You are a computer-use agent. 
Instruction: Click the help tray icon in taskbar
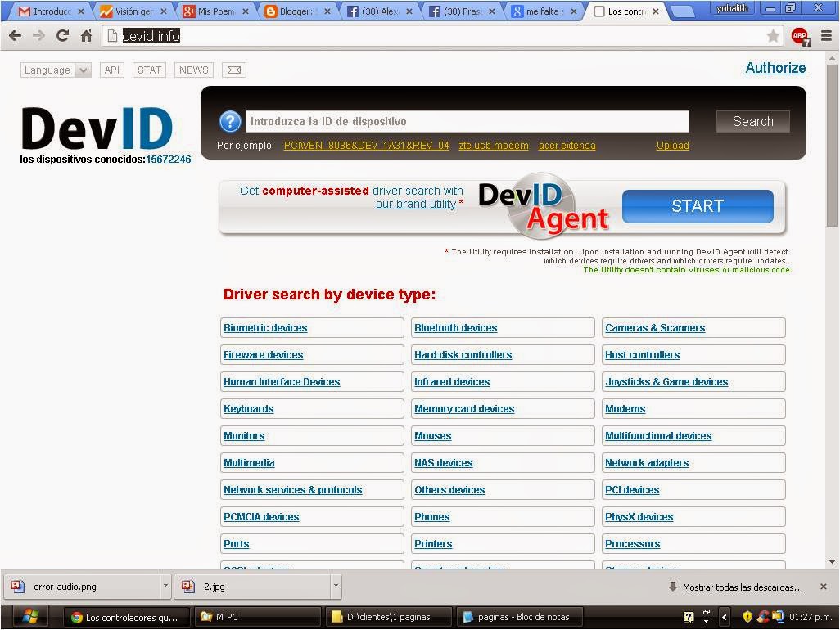[689, 617]
